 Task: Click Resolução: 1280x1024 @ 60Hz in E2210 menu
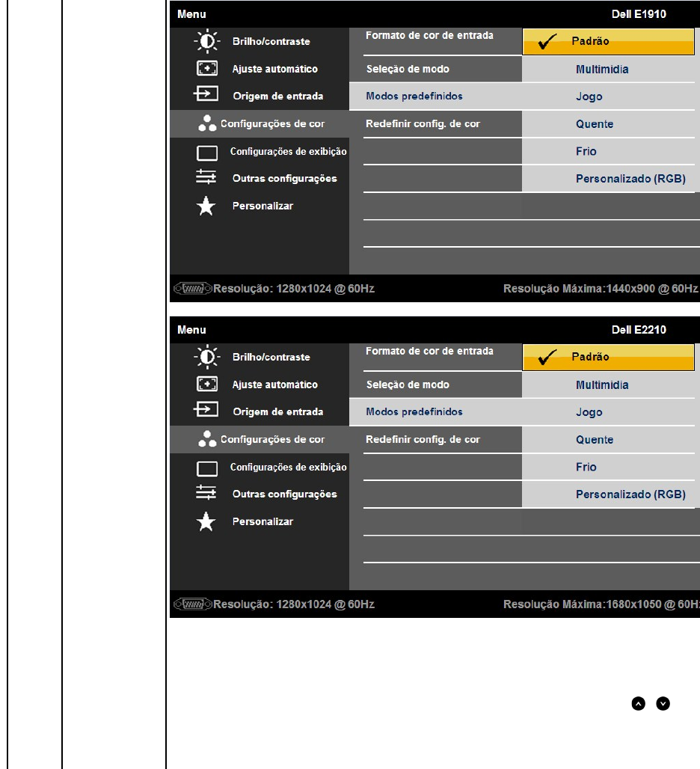pos(294,604)
